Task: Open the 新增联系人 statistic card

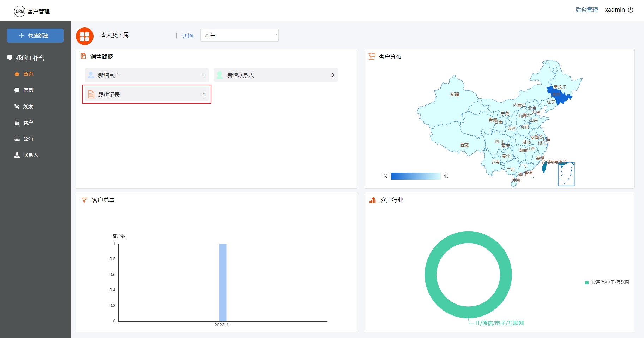Action: point(276,75)
